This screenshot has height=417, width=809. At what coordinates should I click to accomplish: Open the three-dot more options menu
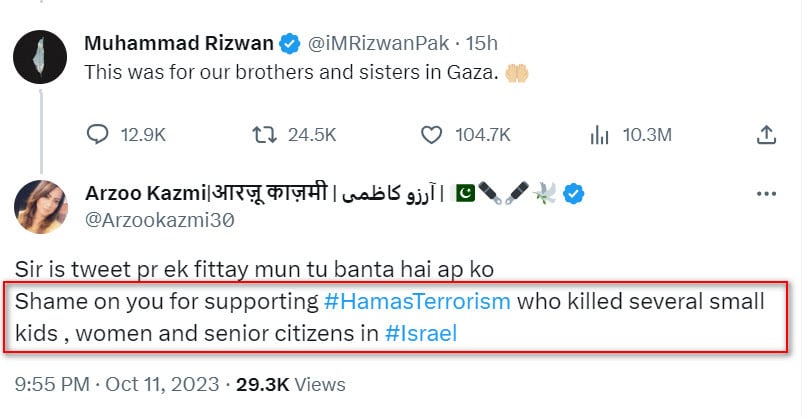(766, 194)
